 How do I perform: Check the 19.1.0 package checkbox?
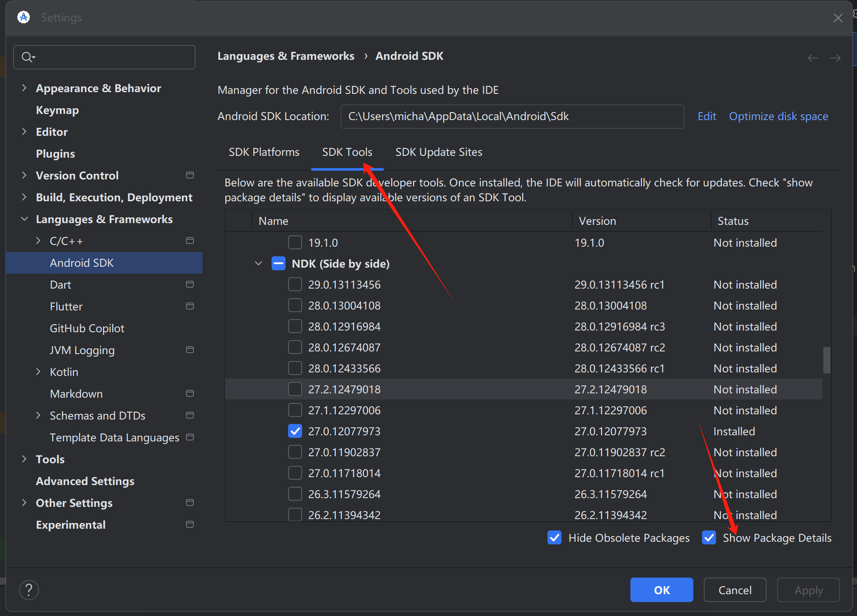coord(295,242)
